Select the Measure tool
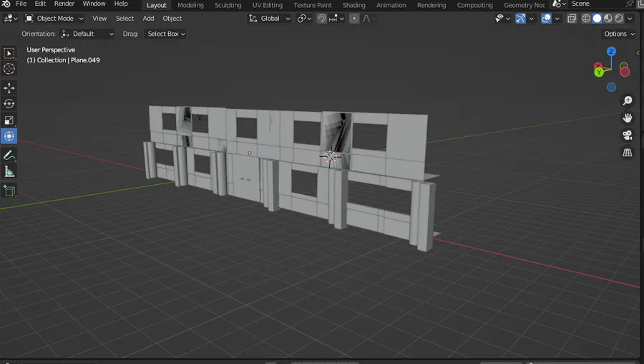 click(9, 171)
